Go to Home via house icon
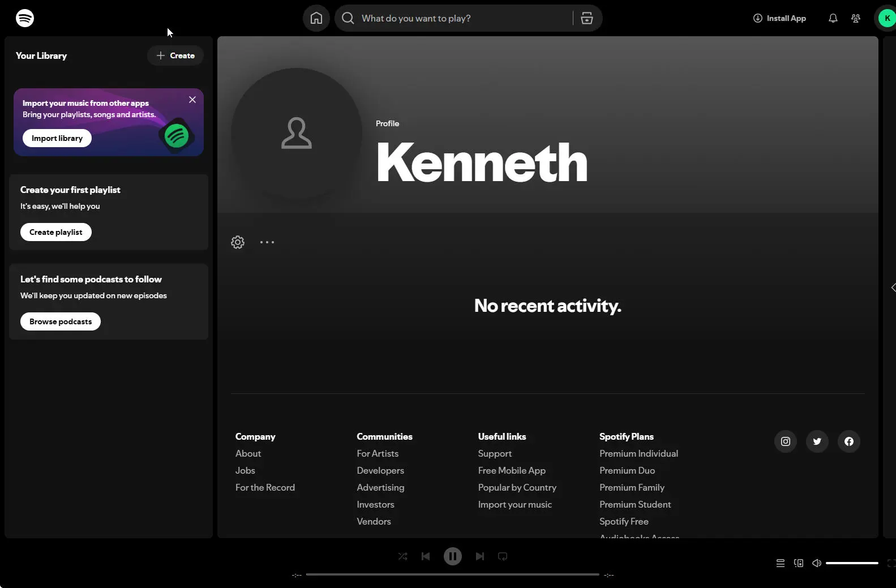896x588 pixels. coord(316,18)
